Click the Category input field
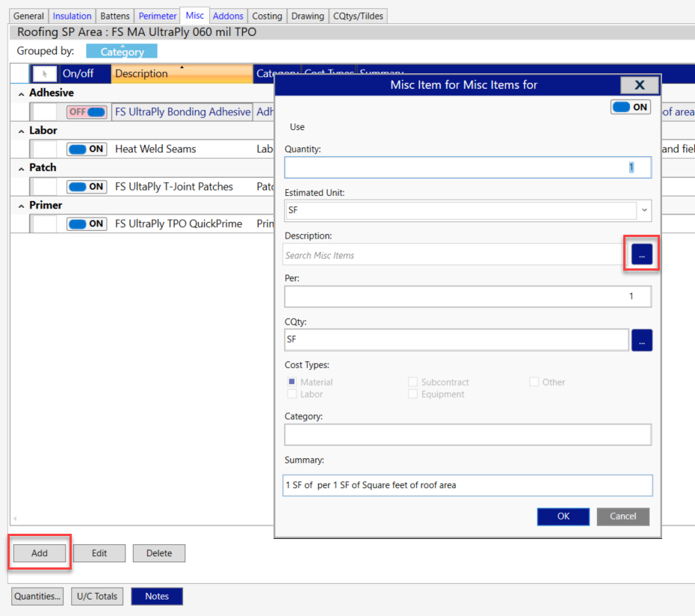Screen dimensions: 695x616 [x=468, y=434]
